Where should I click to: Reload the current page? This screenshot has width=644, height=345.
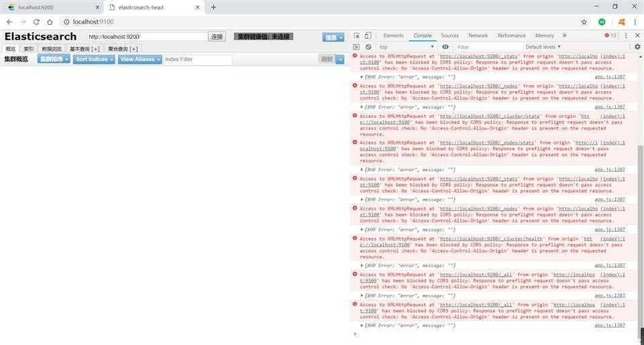pos(36,21)
